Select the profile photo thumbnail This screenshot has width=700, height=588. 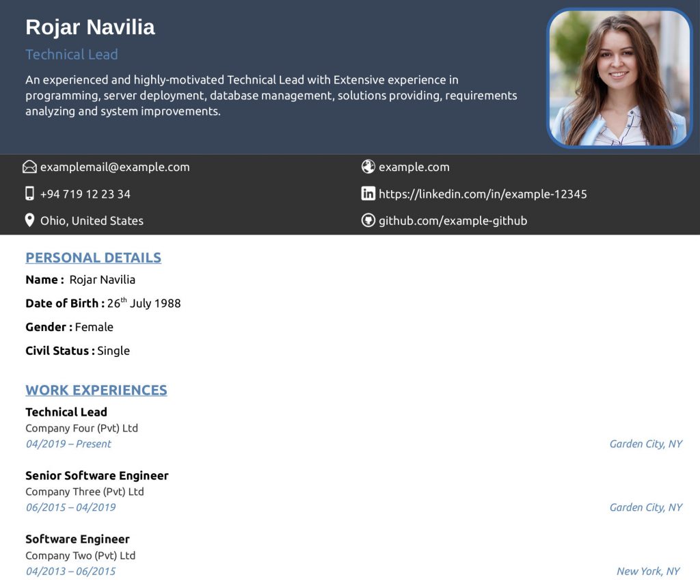pyautogui.click(x=619, y=78)
